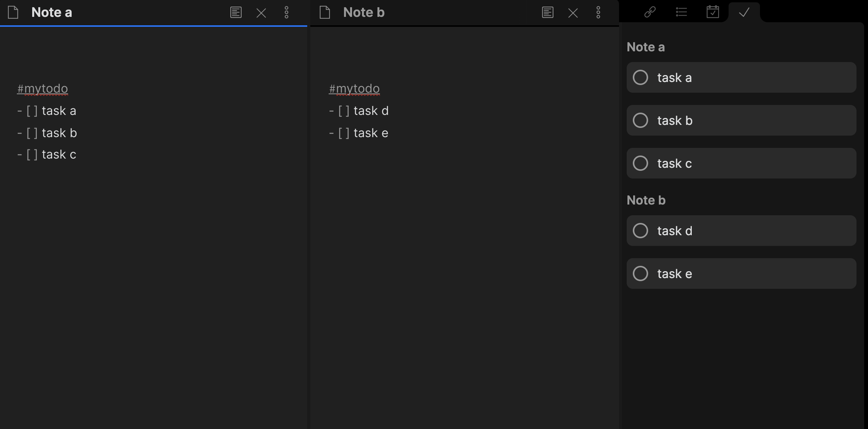
Task: Mark task a as complete
Action: click(640, 78)
